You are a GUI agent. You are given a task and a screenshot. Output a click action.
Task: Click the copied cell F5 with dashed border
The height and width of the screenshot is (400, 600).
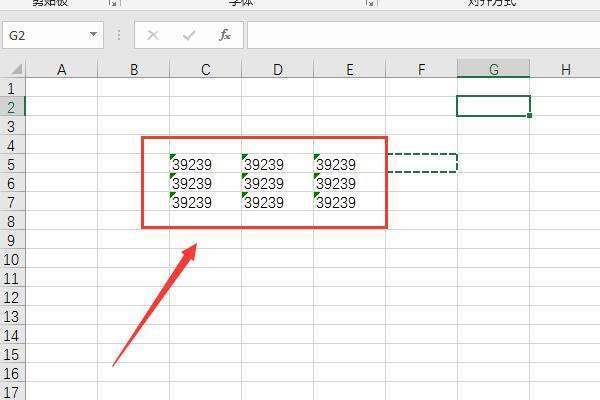(x=421, y=163)
